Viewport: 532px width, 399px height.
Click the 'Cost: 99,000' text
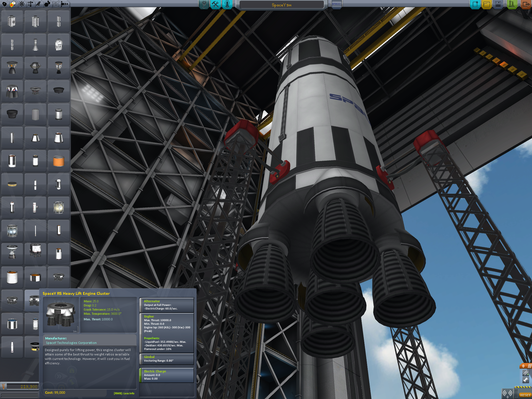[55, 393]
